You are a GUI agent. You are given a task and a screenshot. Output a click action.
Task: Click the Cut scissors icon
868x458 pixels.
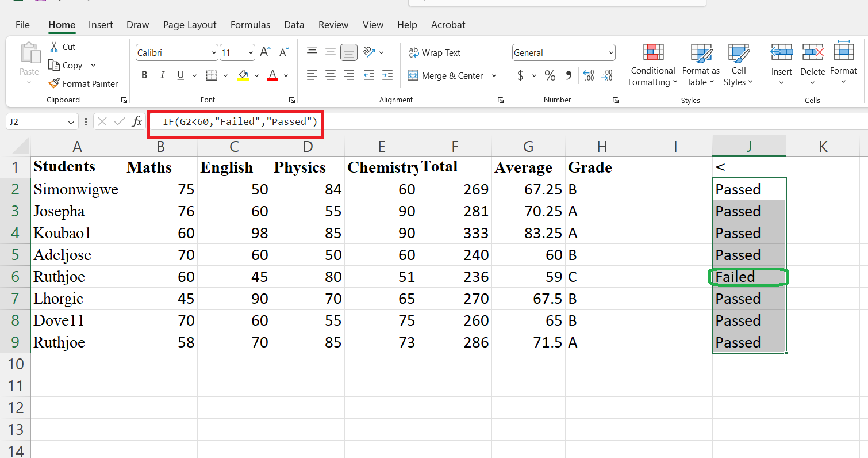(x=54, y=47)
